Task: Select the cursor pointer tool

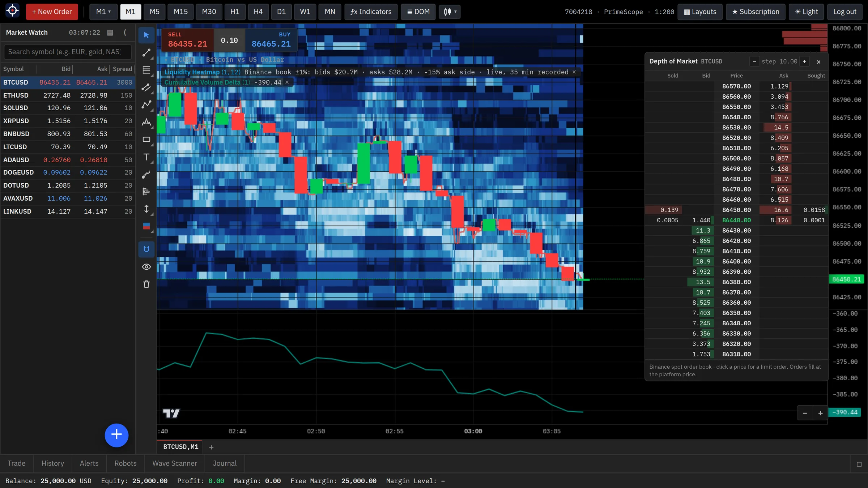Action: pyautogui.click(x=146, y=35)
